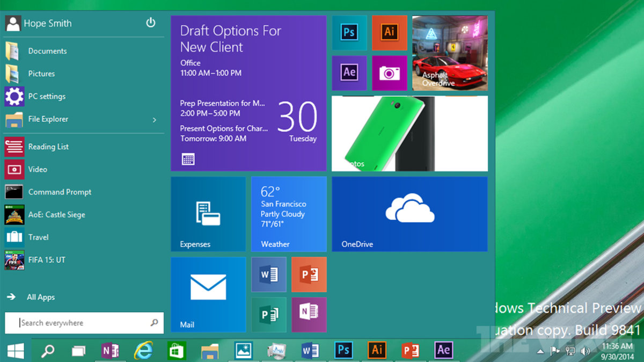Open PC settings from the Start list
This screenshot has height=362, width=644.
tap(47, 97)
